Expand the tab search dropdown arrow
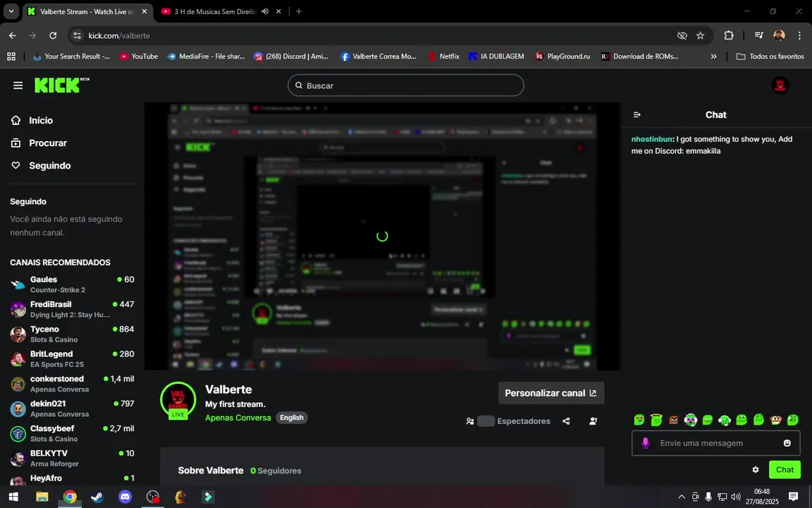 11,11
